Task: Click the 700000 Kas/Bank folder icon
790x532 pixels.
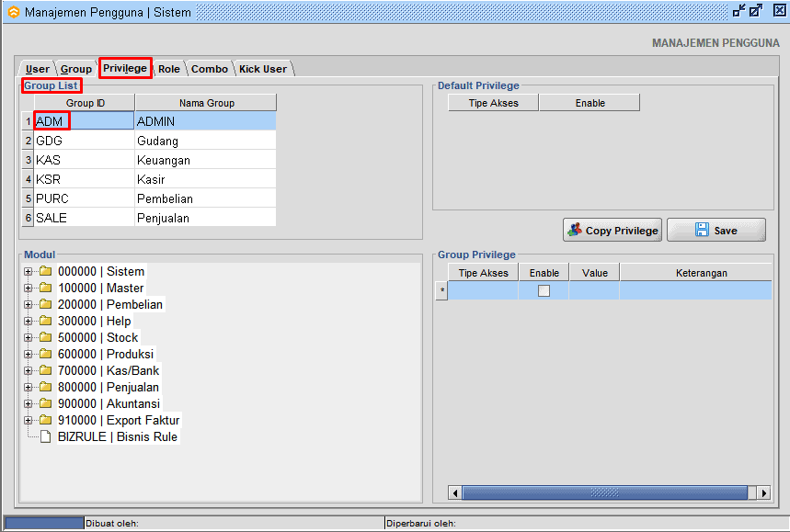Action: tap(45, 371)
